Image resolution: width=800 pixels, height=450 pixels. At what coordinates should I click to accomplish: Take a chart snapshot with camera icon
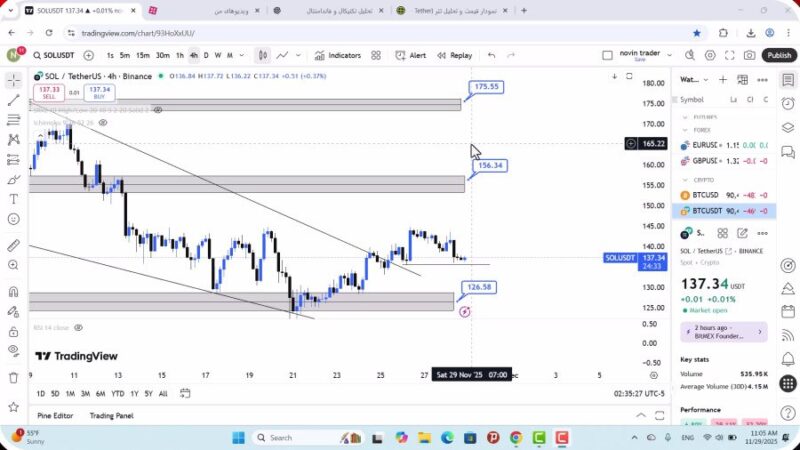click(x=750, y=56)
